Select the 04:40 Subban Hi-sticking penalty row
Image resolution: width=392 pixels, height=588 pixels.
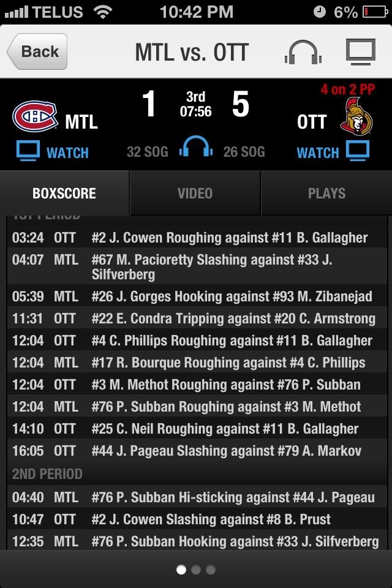197,497
